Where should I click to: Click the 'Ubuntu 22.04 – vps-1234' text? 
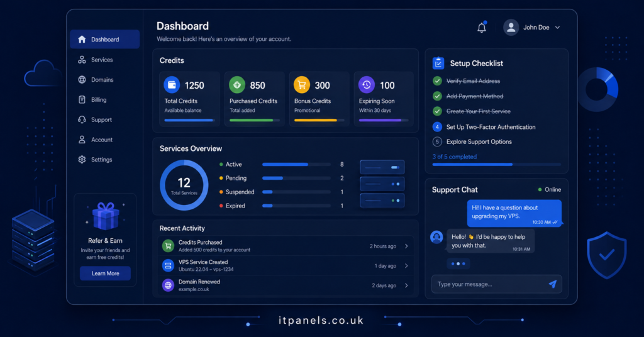(206, 269)
